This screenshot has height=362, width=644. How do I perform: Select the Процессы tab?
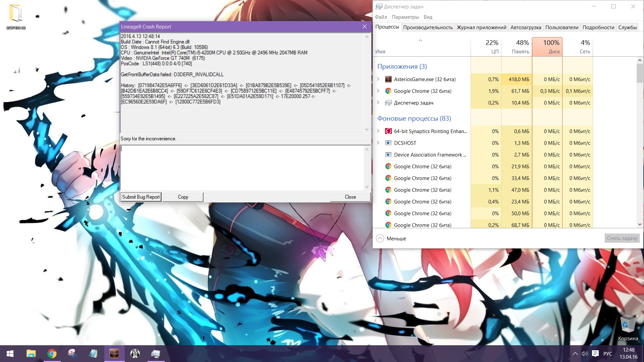click(387, 27)
